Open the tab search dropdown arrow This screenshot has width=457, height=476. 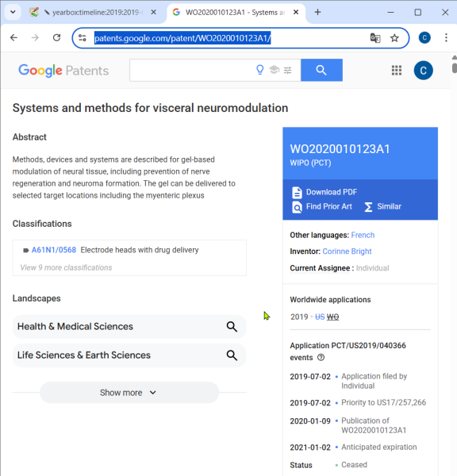pyautogui.click(x=13, y=12)
